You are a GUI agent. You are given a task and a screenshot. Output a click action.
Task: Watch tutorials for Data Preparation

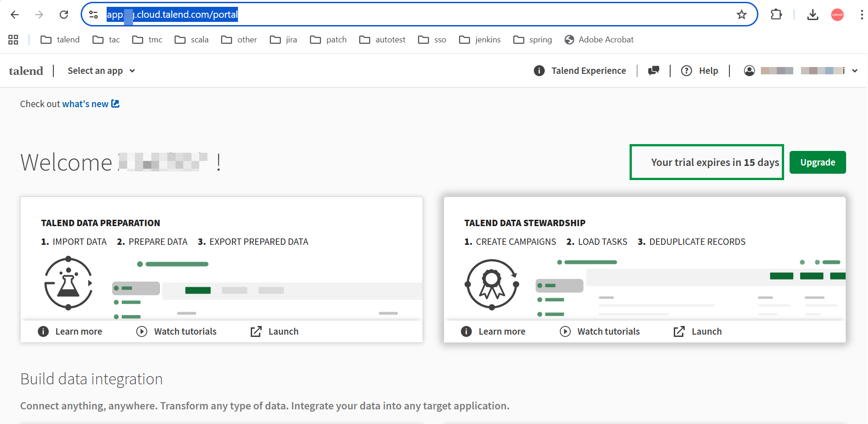(x=176, y=331)
